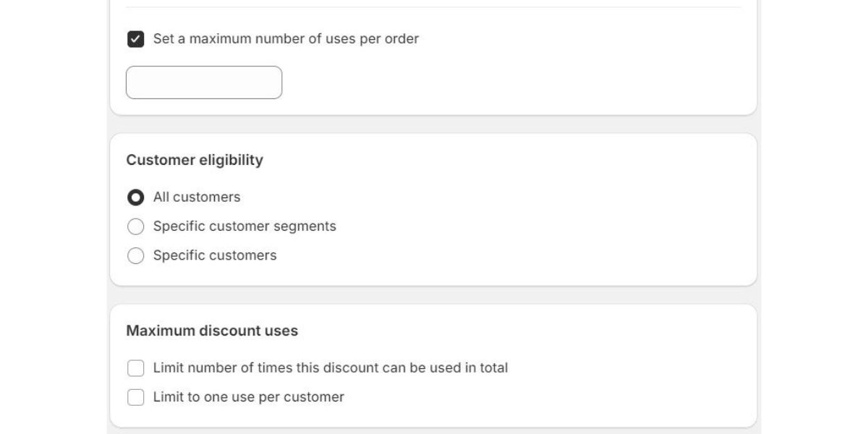
Task: Enable the limit total discount uses checkbox
Action: pos(135,368)
